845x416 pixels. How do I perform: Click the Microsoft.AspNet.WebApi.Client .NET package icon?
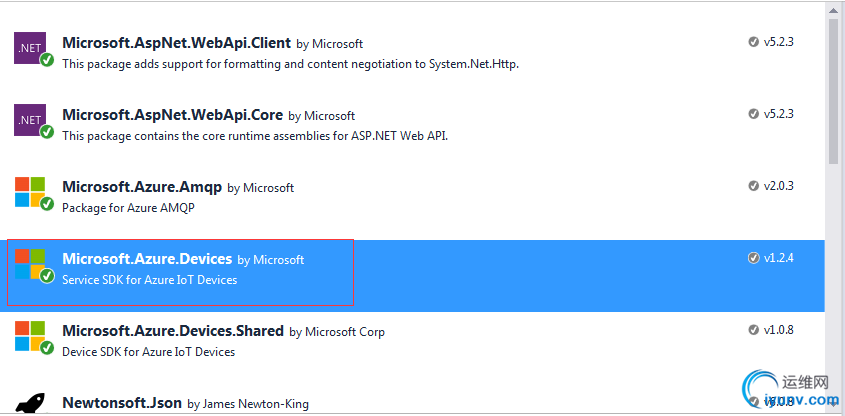tap(29, 48)
